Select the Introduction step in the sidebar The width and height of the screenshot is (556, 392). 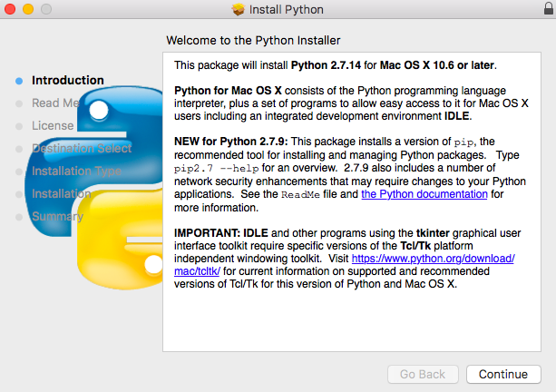click(x=67, y=80)
